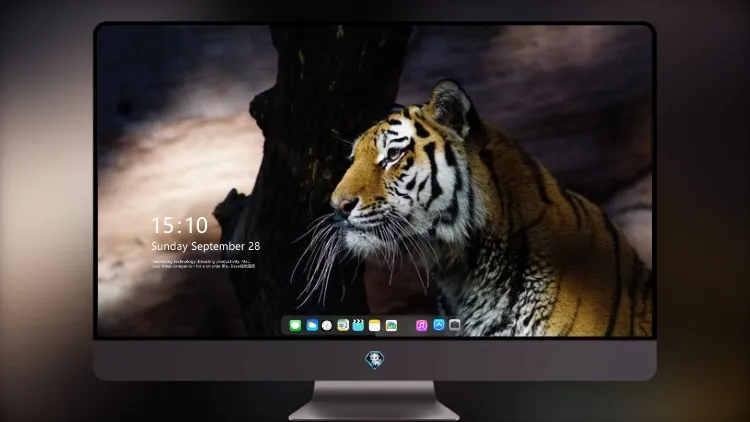Screen dimensions: 750x422
Task: Launch the teal clapperboard video app
Action: click(x=358, y=325)
